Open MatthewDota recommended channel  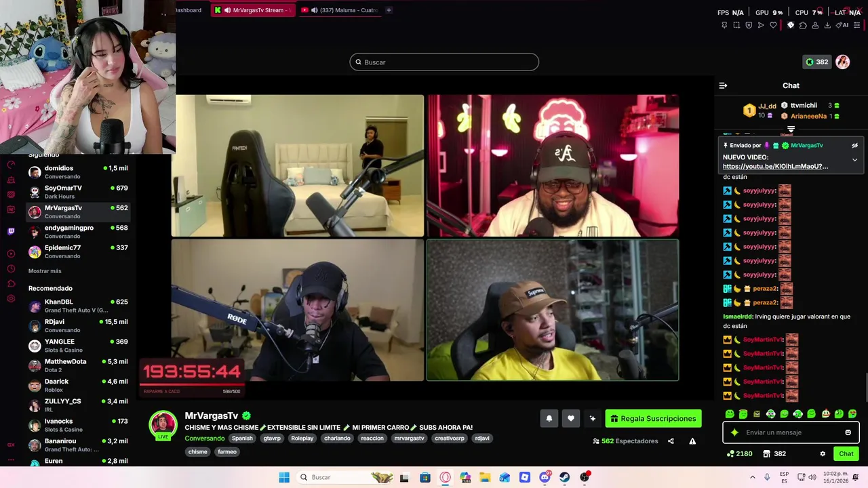(78, 365)
